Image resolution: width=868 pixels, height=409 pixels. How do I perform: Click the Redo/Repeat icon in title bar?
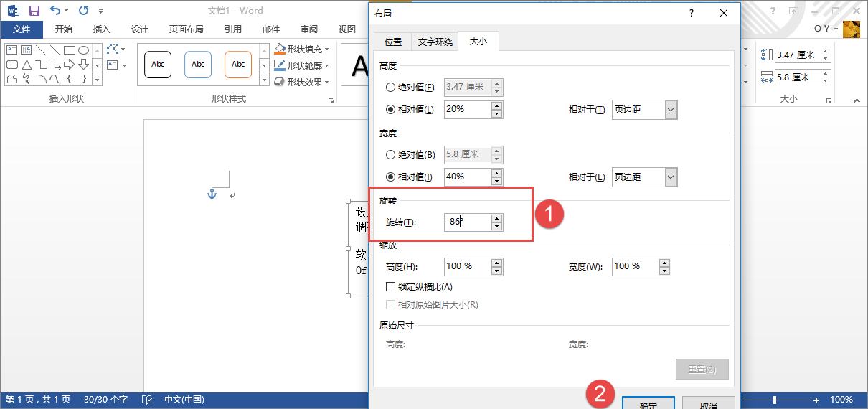pyautogui.click(x=83, y=11)
